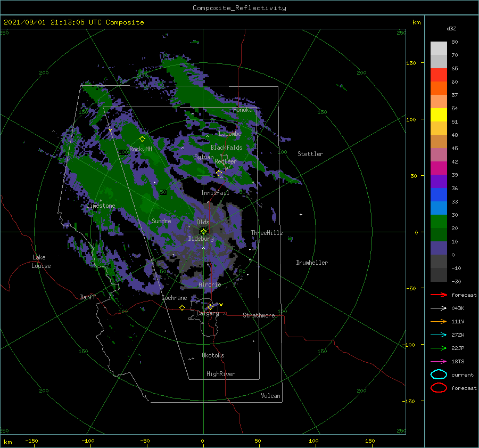Select the cyan 27ZW arrow icon

point(439,335)
